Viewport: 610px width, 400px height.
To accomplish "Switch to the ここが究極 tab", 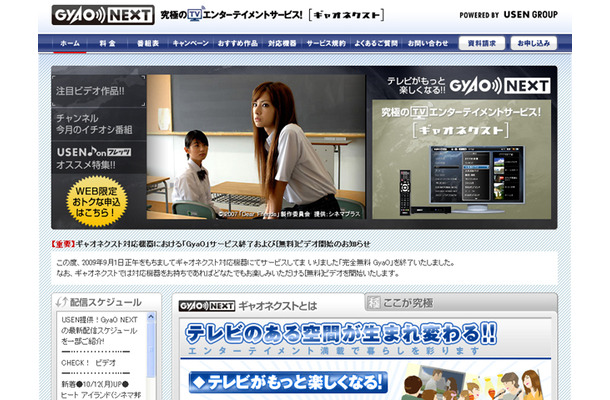I will coord(461,302).
